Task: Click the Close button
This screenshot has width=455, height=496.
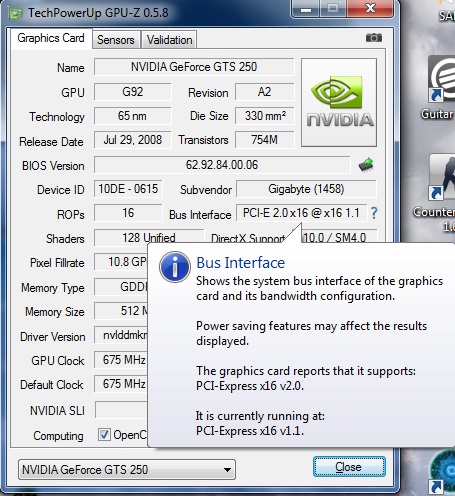Action: [x=349, y=467]
